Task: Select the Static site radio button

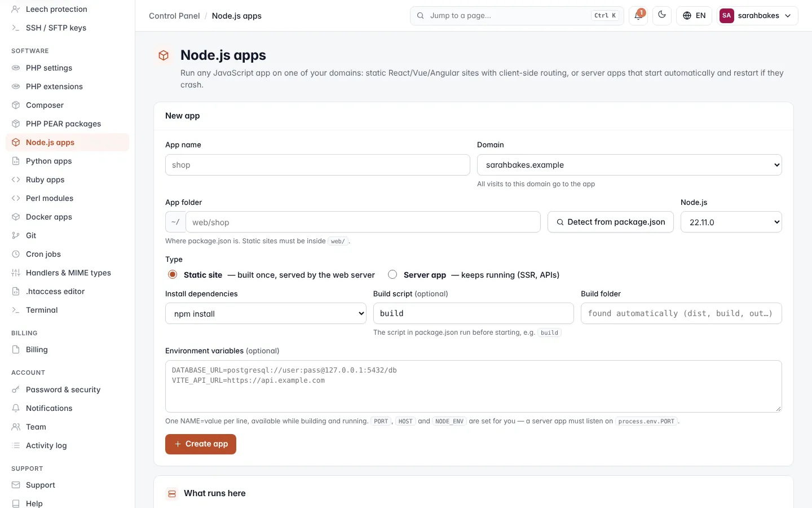Action: coord(173,274)
